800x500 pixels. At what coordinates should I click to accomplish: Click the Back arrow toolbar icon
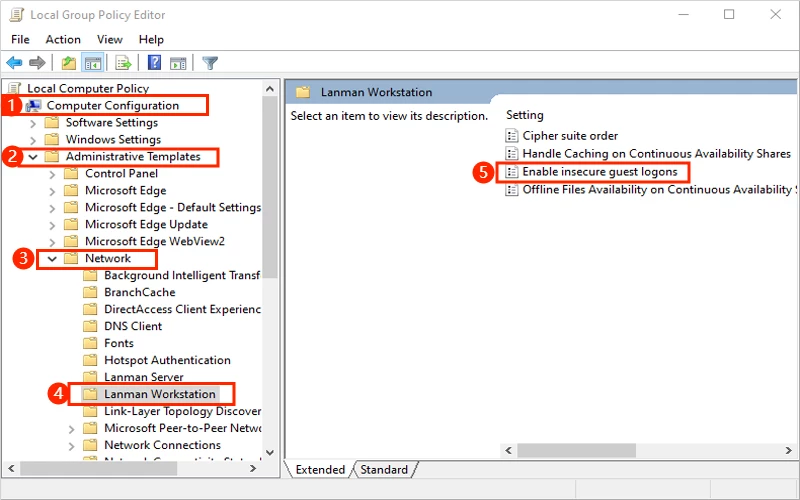[14, 63]
